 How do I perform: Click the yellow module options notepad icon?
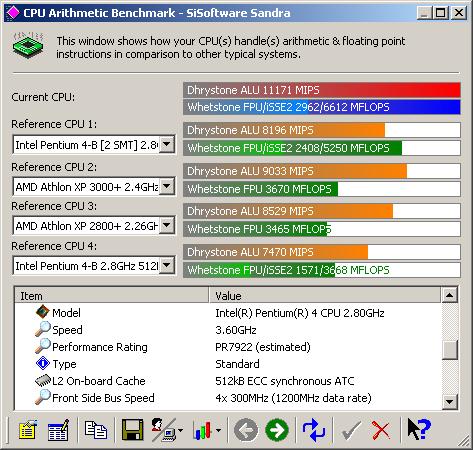(28, 430)
